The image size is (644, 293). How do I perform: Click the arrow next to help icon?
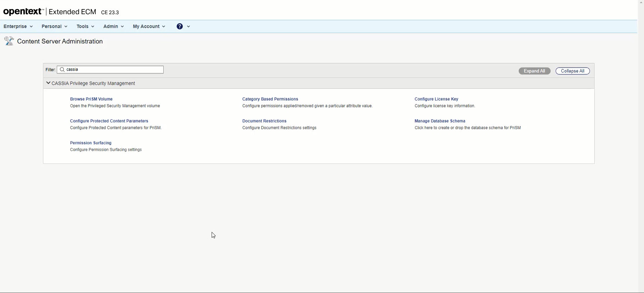(188, 26)
